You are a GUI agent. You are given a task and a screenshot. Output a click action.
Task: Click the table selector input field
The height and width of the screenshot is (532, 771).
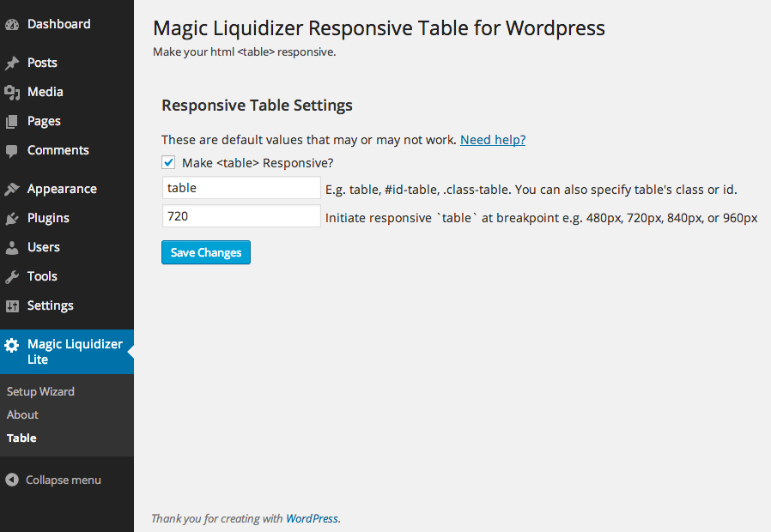click(x=241, y=188)
